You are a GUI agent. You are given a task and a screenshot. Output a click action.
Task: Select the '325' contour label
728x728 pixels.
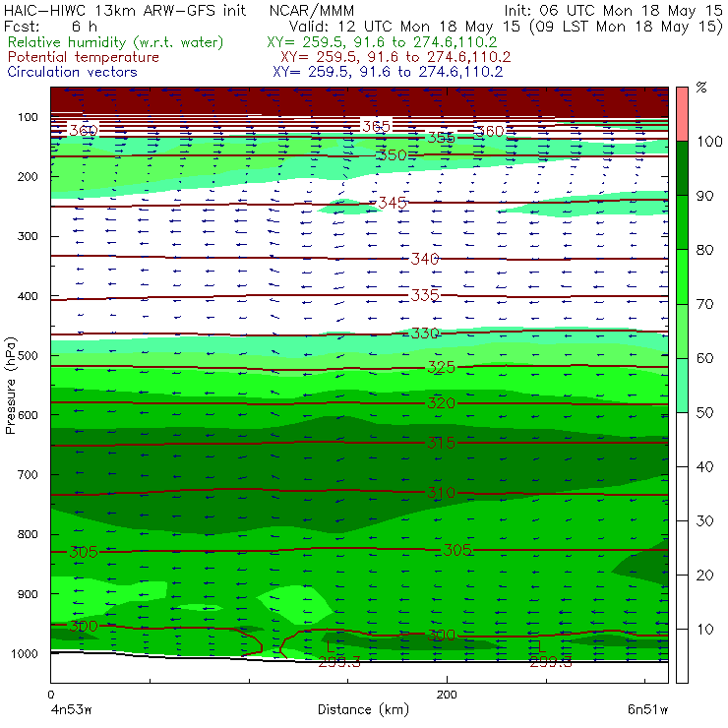coord(441,368)
